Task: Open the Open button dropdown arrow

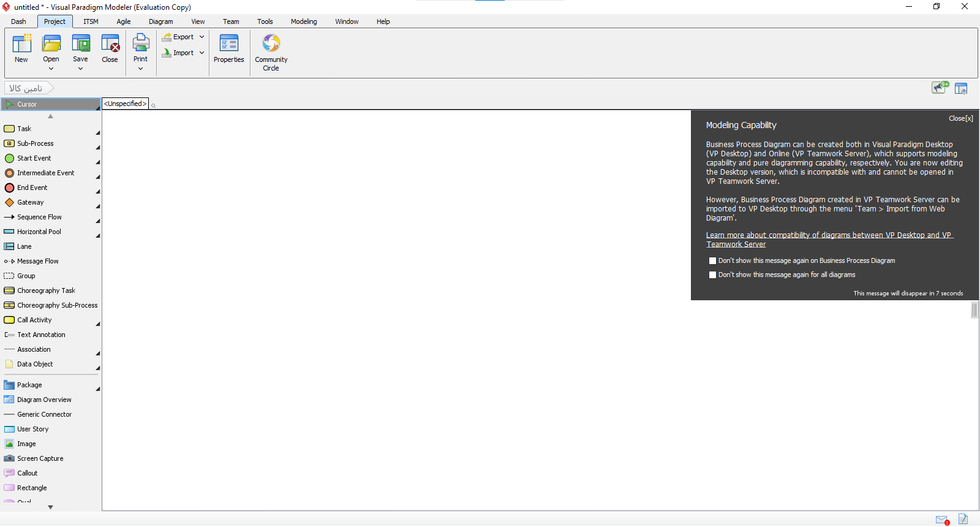Action: click(51, 69)
